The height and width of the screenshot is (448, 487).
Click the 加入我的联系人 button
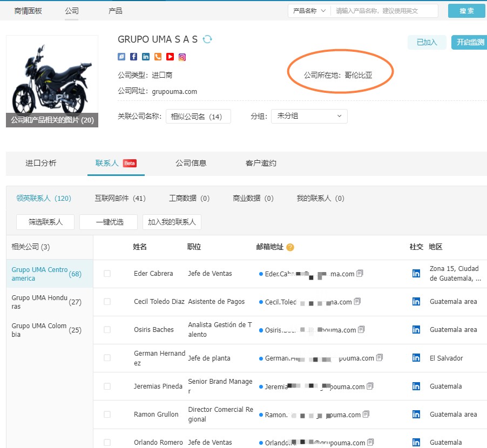172,222
